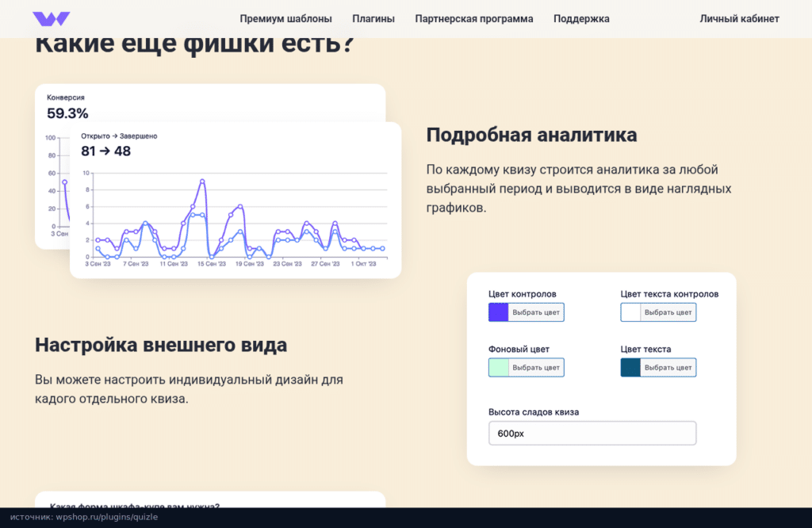Open Плагины menu item

(373, 19)
